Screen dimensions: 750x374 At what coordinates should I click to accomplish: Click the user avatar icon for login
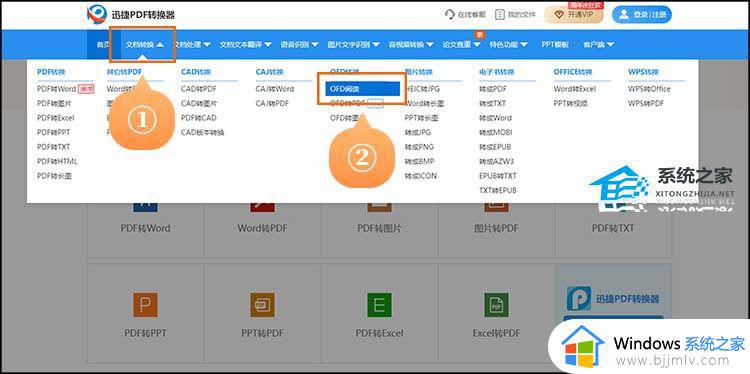click(624, 14)
